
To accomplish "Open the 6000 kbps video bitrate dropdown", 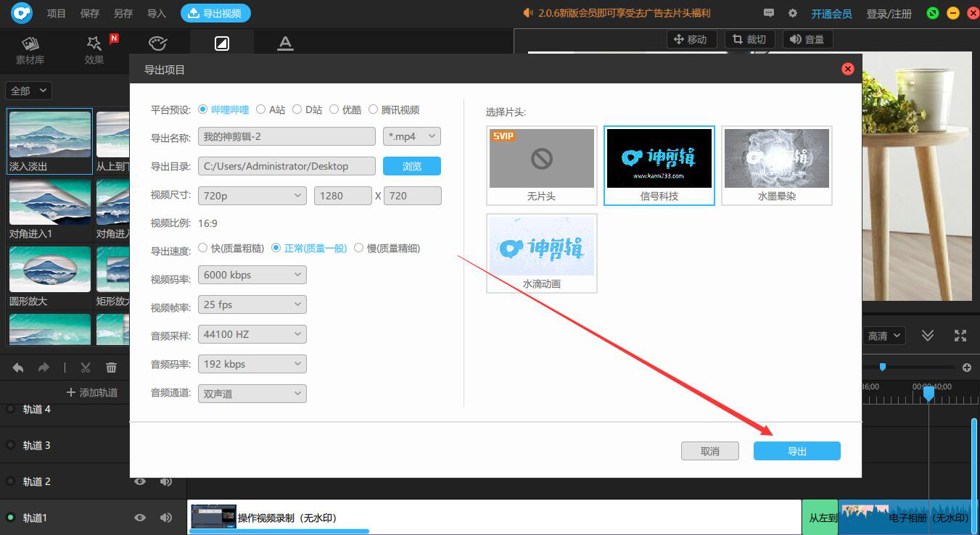I will [x=252, y=275].
